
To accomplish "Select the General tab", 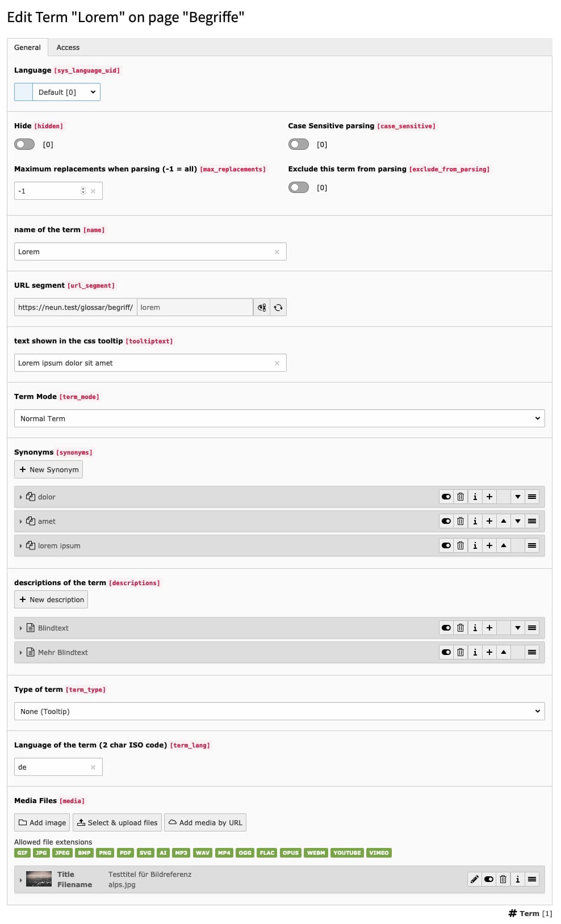I will tap(27, 48).
